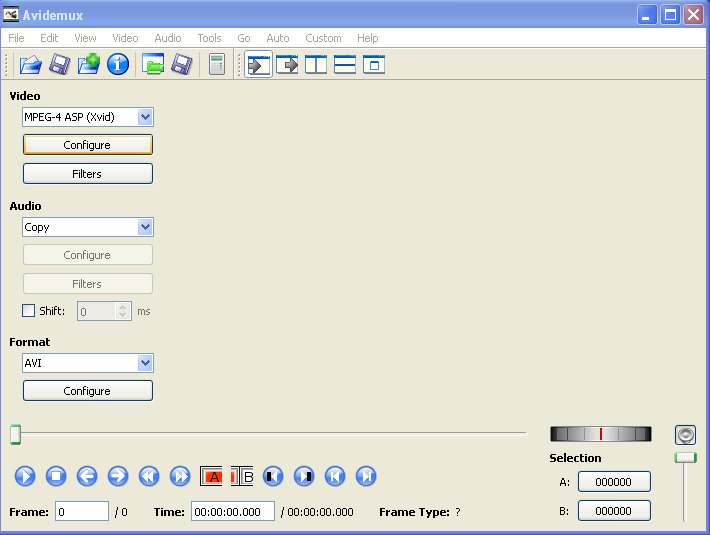710x535 pixels.
Task: Expand the Audio codec dropdown
Action: tap(145, 227)
